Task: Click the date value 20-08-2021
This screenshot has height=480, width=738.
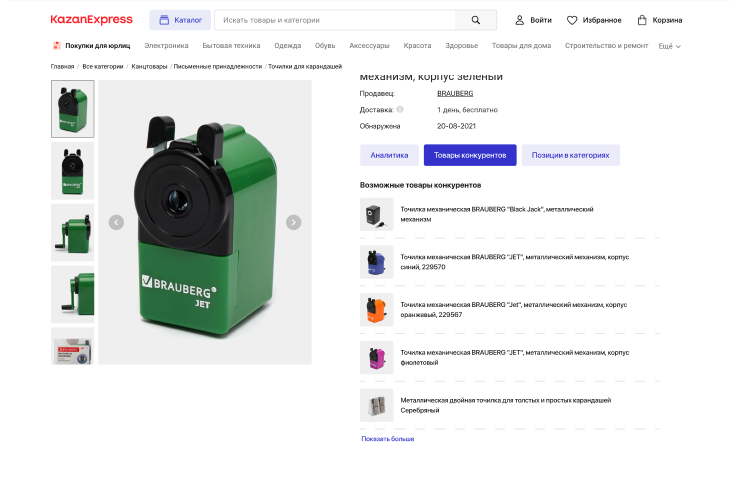Action: coord(456,126)
